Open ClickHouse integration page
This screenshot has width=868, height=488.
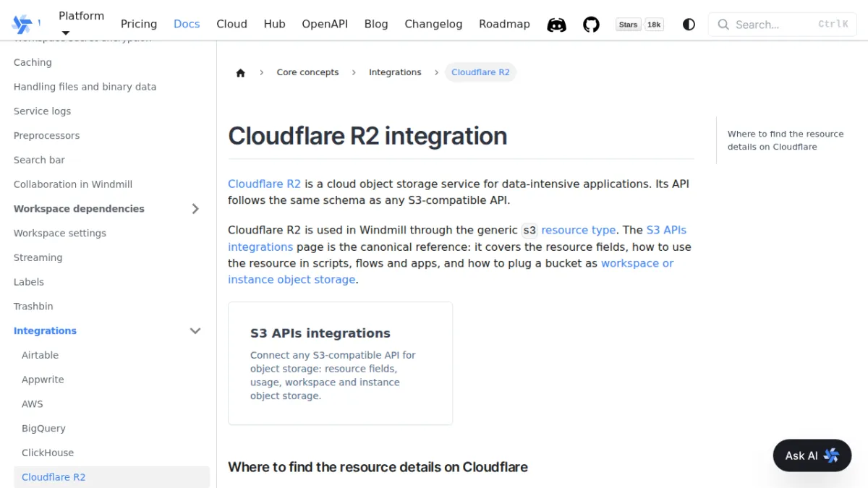pos(48,453)
